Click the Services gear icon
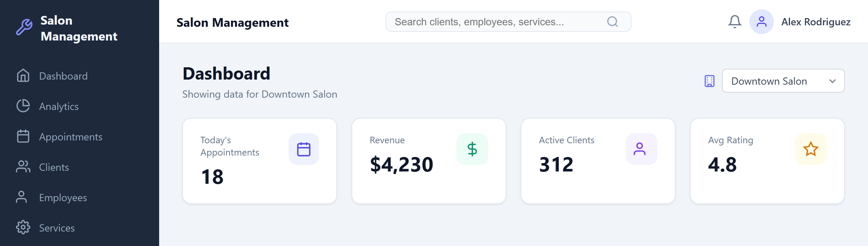The width and height of the screenshot is (868, 246). coord(23,228)
